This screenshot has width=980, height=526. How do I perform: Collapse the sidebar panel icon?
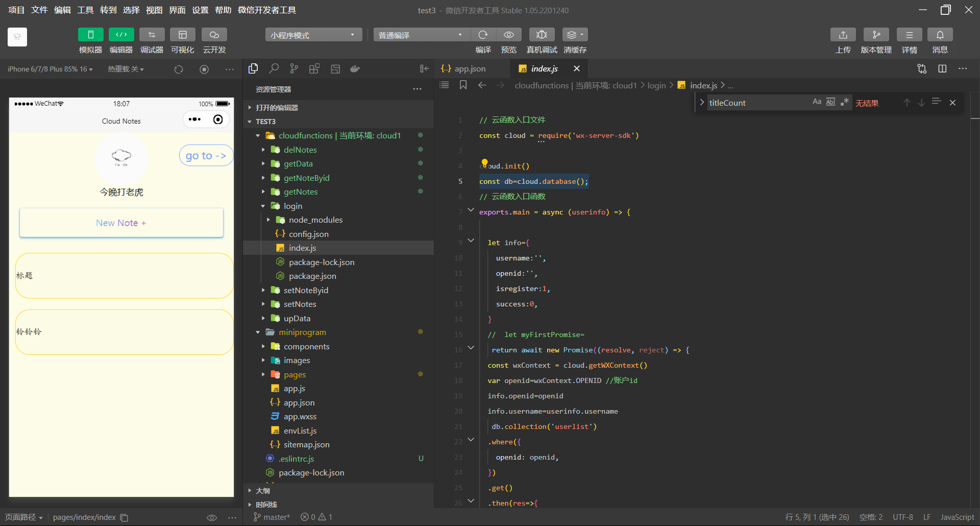(x=424, y=68)
